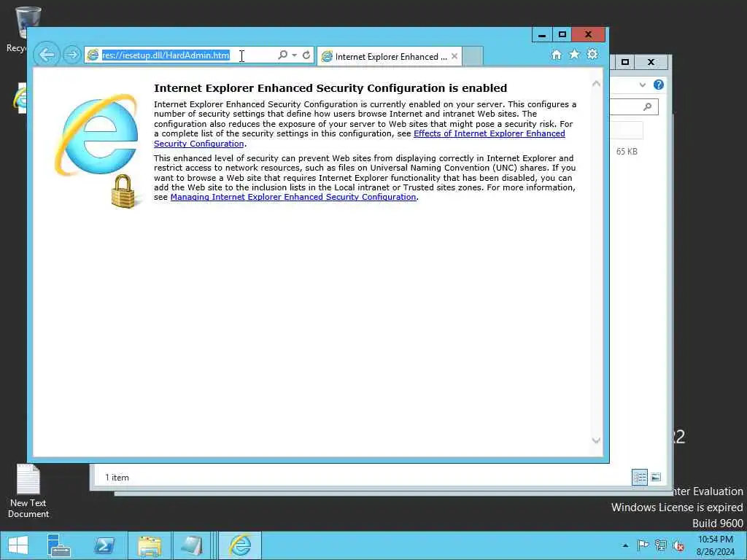
Task: Close the Internet Explorer window
Action: pyautogui.click(x=589, y=35)
